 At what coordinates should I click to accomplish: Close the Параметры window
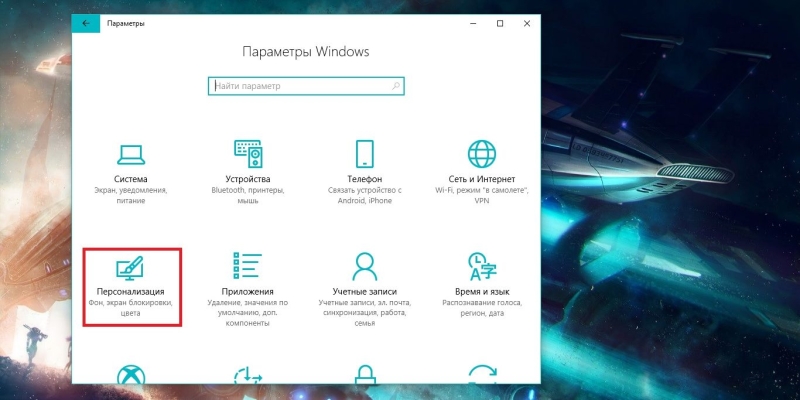coord(527,23)
